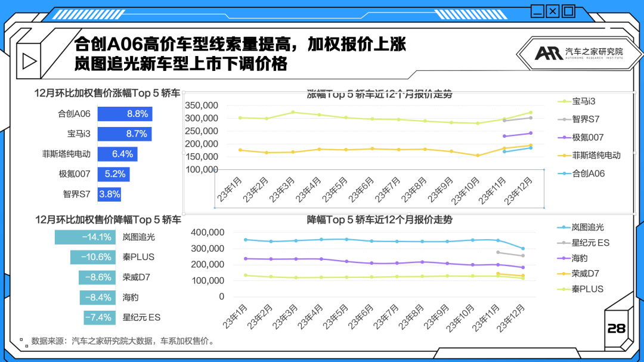Click the 数据来源 footnote text
The height and width of the screenshot is (362, 644).
click(x=122, y=341)
